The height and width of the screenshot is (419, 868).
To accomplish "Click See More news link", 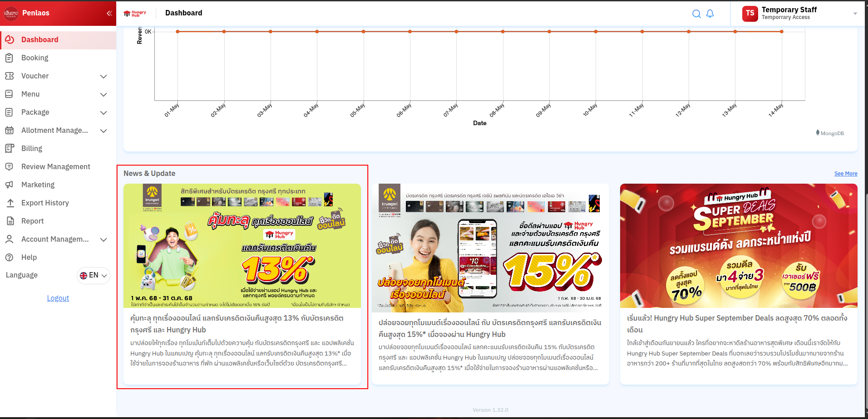I will (x=845, y=174).
